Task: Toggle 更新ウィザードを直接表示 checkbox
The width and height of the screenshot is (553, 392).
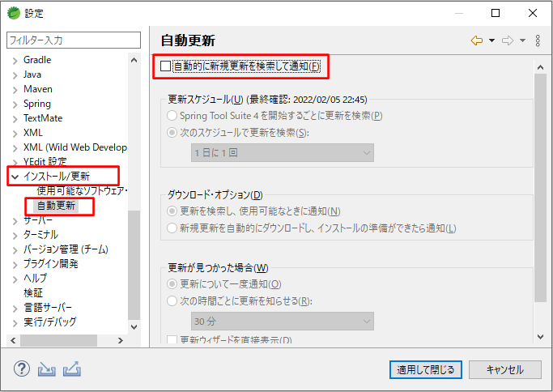Action: coord(172,339)
